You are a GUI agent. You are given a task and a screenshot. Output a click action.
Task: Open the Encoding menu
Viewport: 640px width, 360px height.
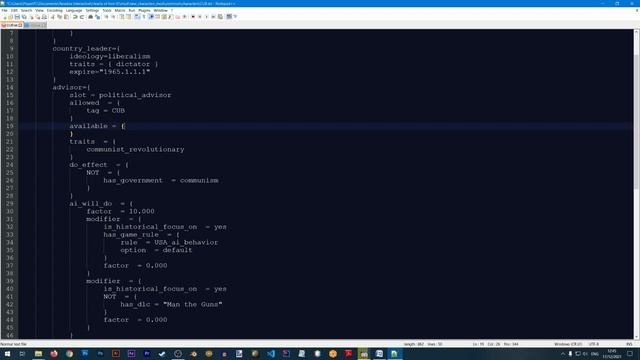pyautogui.click(x=55, y=11)
